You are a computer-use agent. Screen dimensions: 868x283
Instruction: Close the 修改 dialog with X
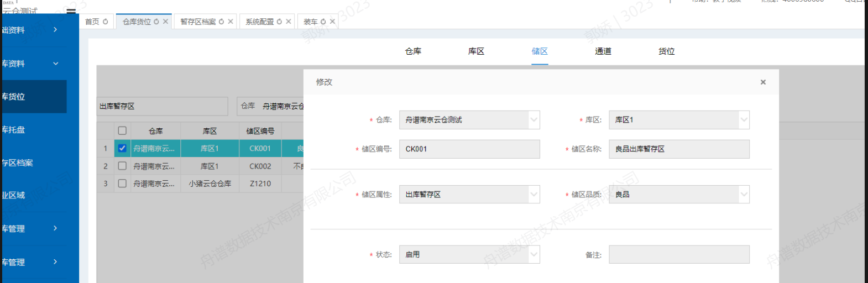(x=763, y=82)
